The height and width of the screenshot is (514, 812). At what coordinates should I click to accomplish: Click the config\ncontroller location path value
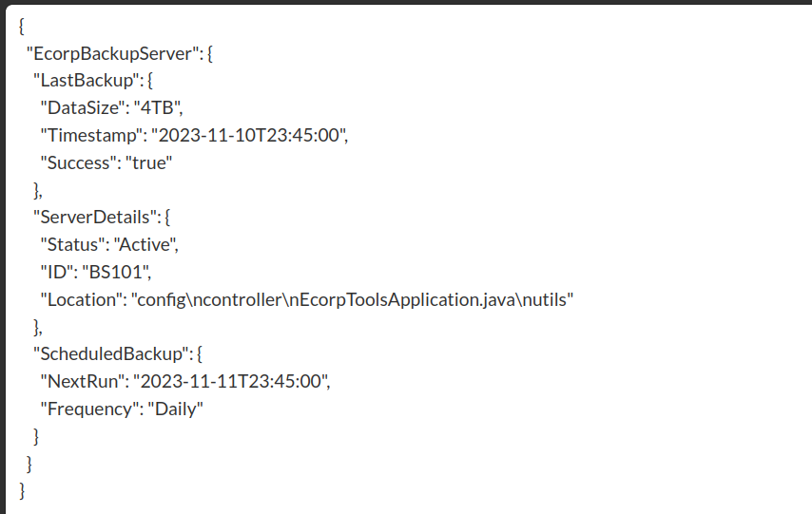pos(352,299)
